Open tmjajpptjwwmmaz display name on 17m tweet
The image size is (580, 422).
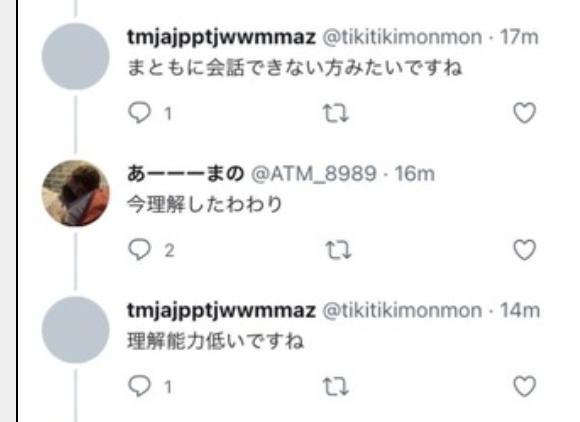click(x=222, y=37)
